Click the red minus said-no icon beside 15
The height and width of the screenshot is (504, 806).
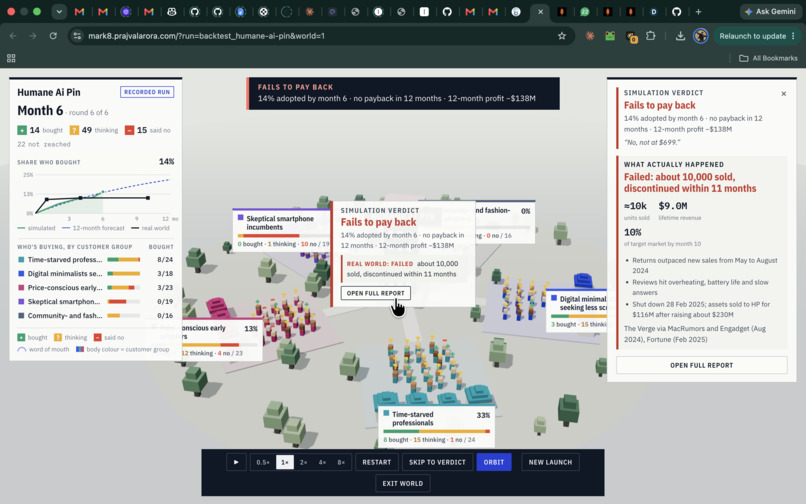click(130, 130)
